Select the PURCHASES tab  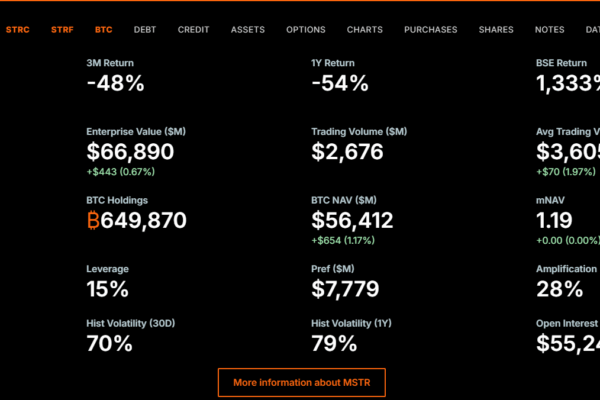pyautogui.click(x=431, y=30)
